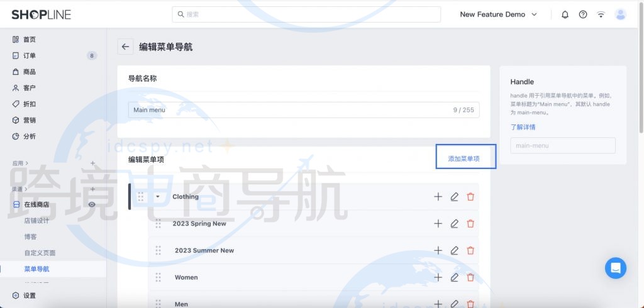Click the wifi signal icon in header
Viewport: 644px width, 308px height.
(601, 14)
